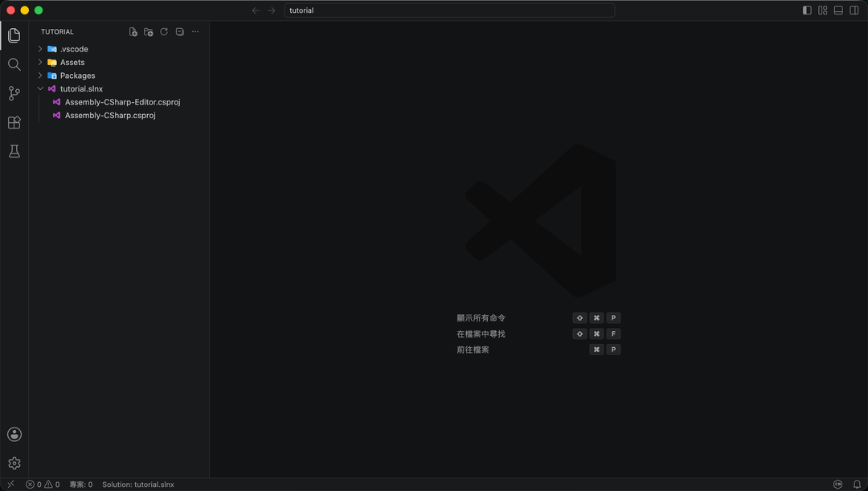Close the window with red button
The height and width of the screenshot is (491, 868).
tap(10, 10)
